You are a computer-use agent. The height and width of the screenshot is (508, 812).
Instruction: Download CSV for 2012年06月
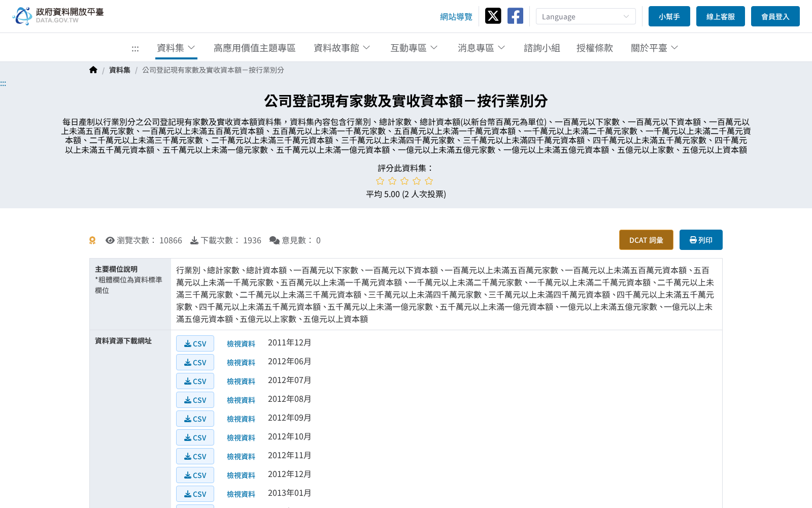195,362
